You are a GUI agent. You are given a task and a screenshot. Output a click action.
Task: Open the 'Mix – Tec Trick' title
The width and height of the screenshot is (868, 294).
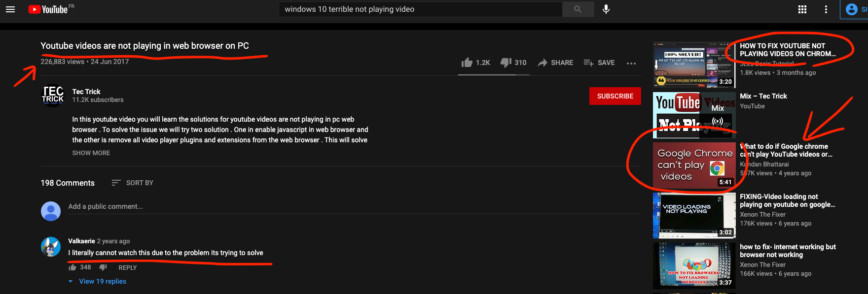763,96
